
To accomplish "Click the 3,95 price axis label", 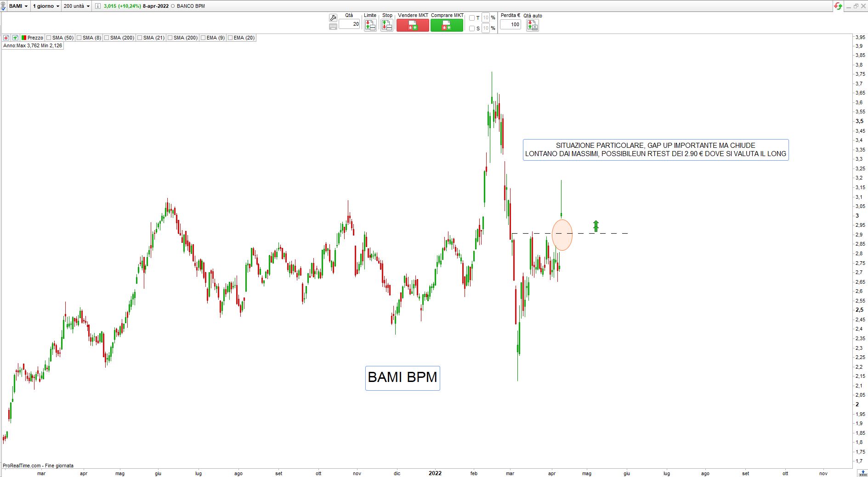I will 860,37.
